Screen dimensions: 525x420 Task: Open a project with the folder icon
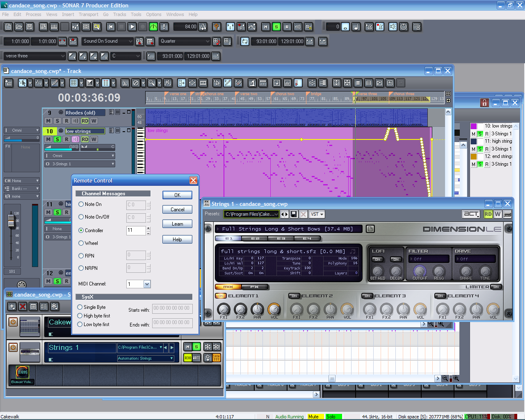coord(19,27)
